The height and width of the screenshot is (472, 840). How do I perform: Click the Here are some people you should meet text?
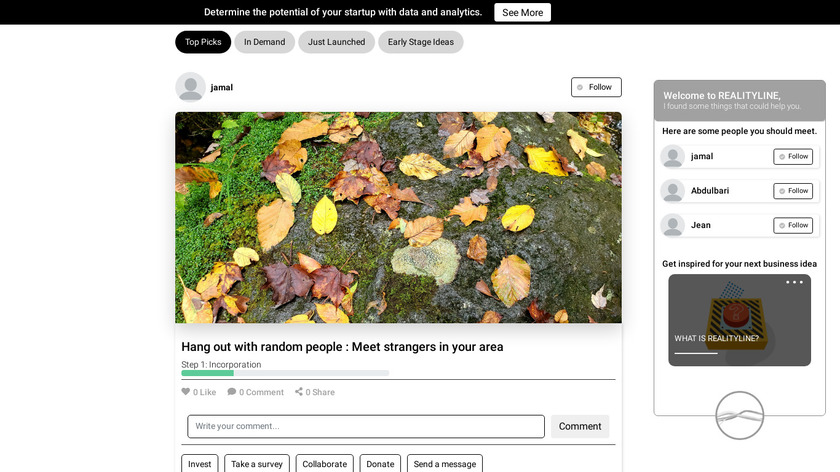pyautogui.click(x=739, y=131)
